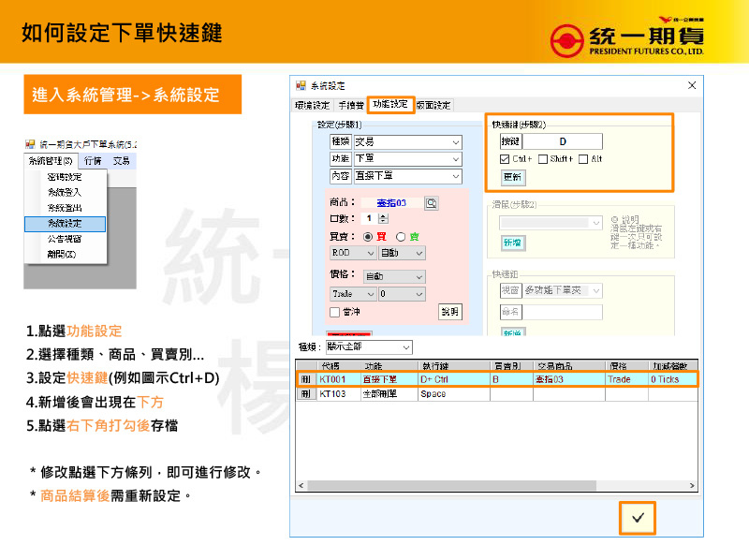Click the 說明 help button
Screen dimensions: 749x560
[x=449, y=312]
